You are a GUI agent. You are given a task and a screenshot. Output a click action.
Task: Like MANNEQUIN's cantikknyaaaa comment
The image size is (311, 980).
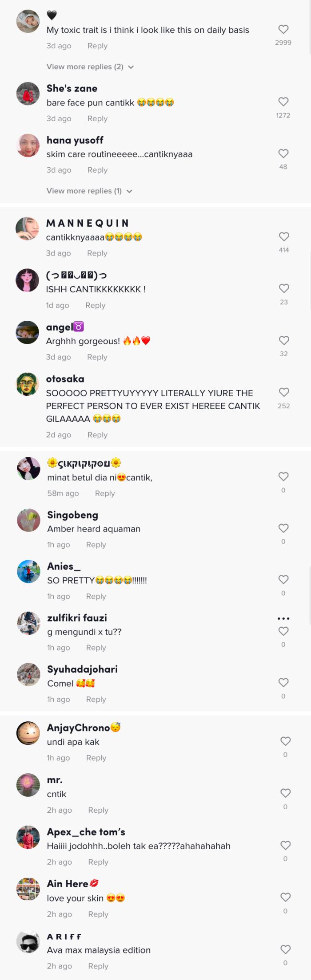(284, 236)
